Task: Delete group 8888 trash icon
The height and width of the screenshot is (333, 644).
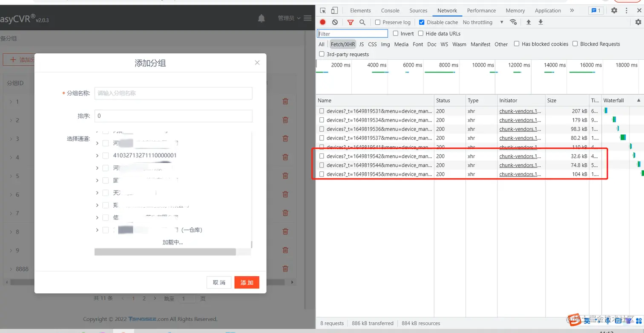Action: (285, 269)
